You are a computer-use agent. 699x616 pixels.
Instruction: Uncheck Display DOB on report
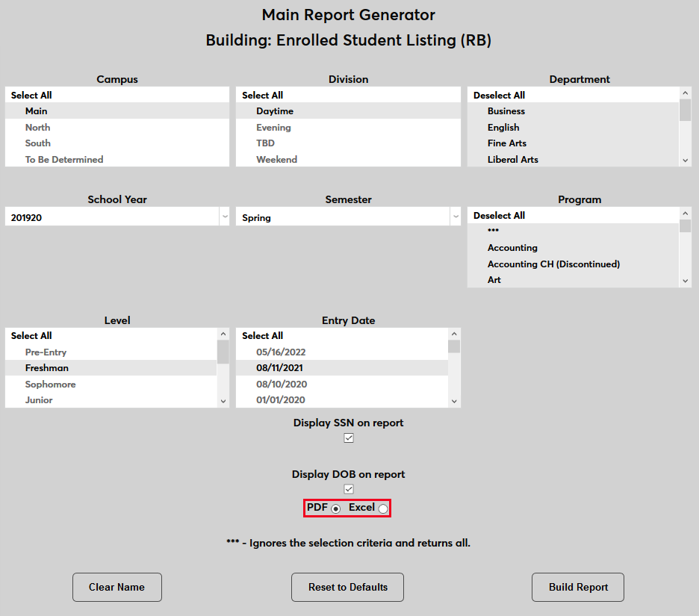click(349, 488)
